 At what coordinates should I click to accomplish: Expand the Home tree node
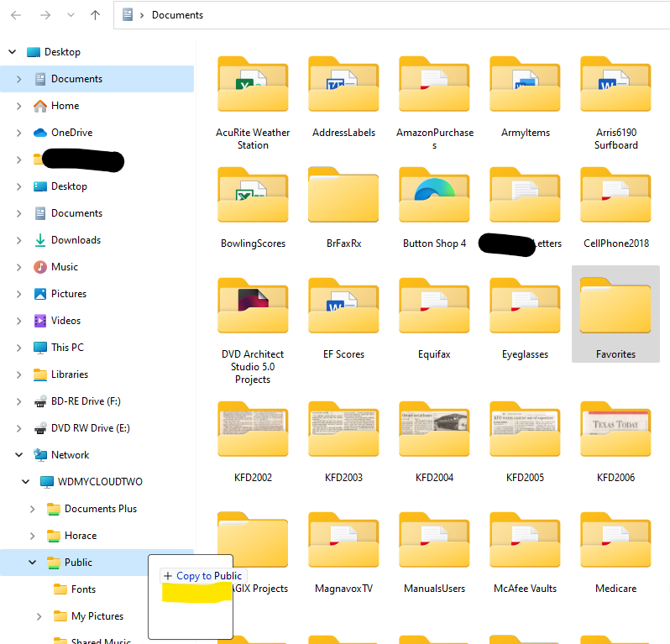tap(18, 106)
